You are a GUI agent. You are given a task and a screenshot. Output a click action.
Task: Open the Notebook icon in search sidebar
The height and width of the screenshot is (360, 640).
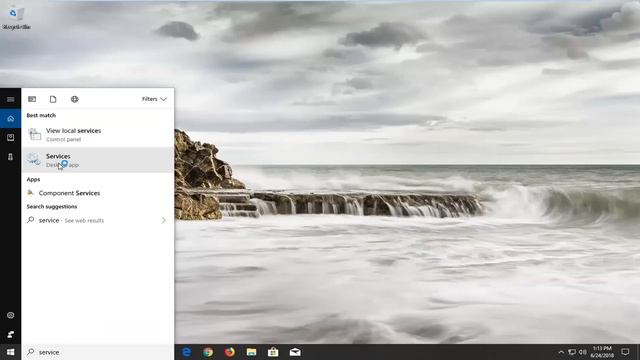pos(11,138)
